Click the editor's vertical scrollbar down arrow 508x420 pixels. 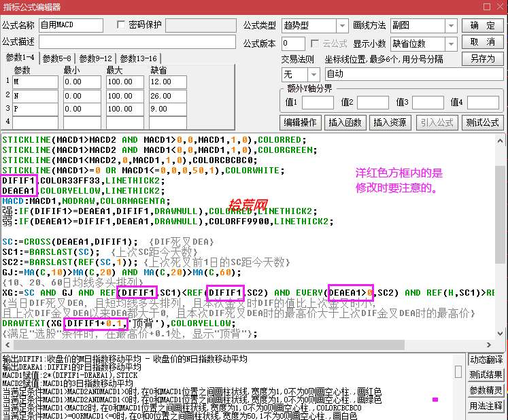point(500,333)
